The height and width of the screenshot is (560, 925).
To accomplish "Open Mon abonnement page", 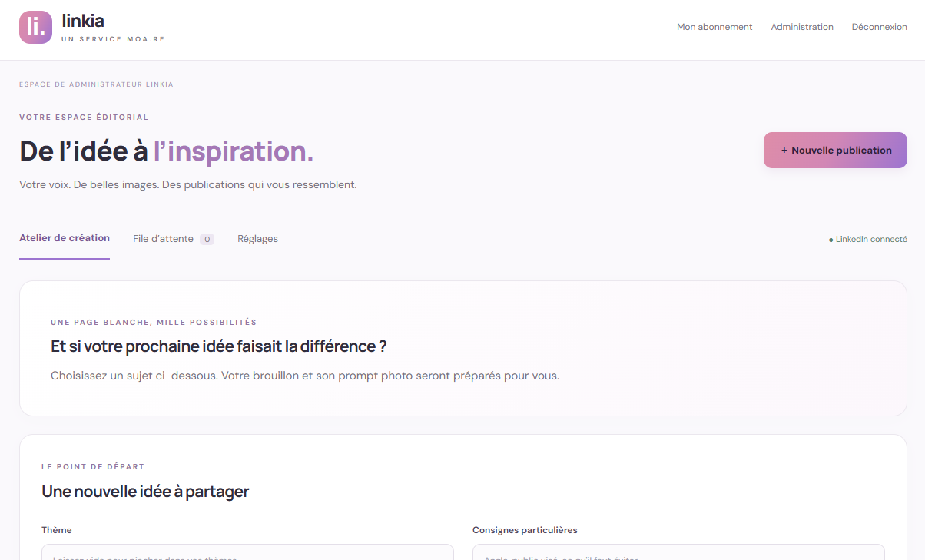I will click(x=714, y=27).
